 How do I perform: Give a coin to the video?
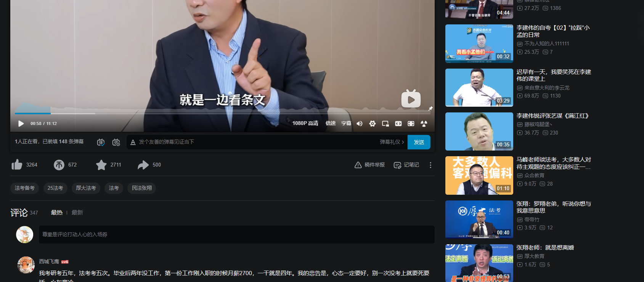point(59,165)
